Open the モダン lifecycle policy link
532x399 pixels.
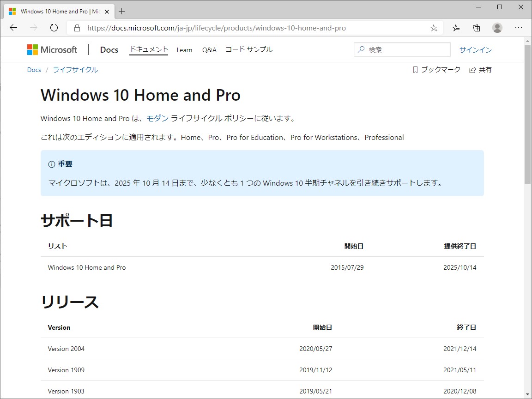click(157, 118)
